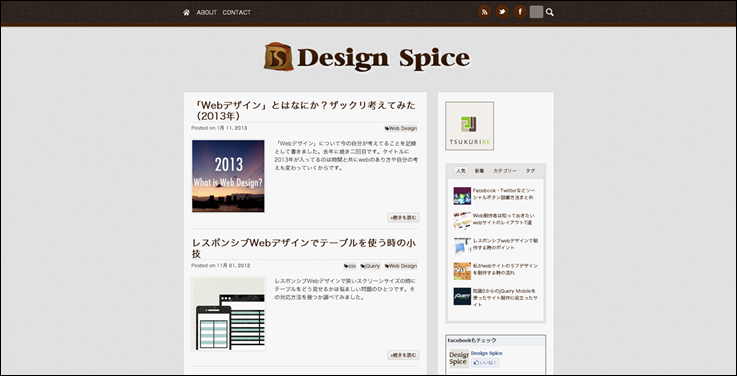Click post date 1月 11, 2013
The height and width of the screenshot is (376, 737).
click(231, 128)
